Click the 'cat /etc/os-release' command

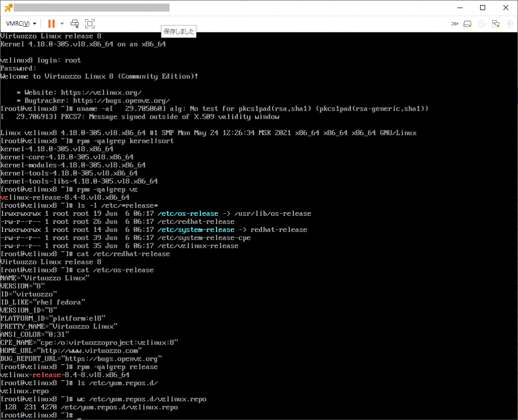pos(115,270)
